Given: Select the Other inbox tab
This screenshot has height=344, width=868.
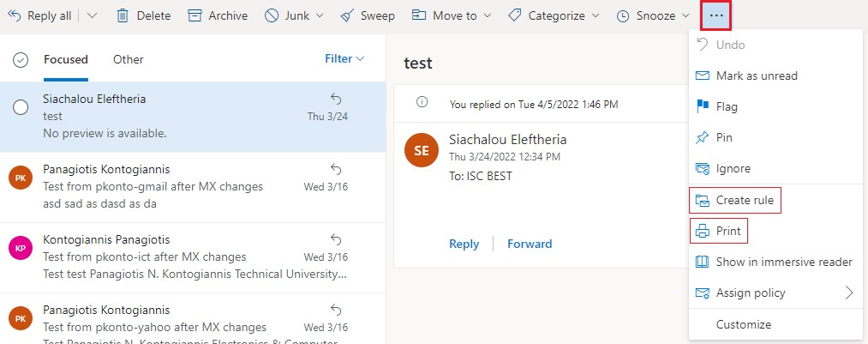Looking at the screenshot, I should [129, 59].
